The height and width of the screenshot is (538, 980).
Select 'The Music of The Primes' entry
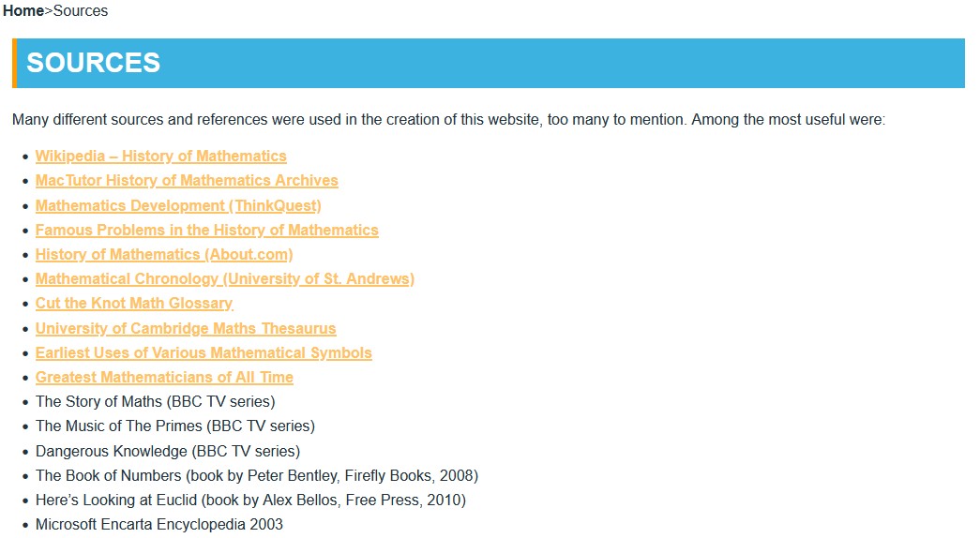(x=175, y=426)
